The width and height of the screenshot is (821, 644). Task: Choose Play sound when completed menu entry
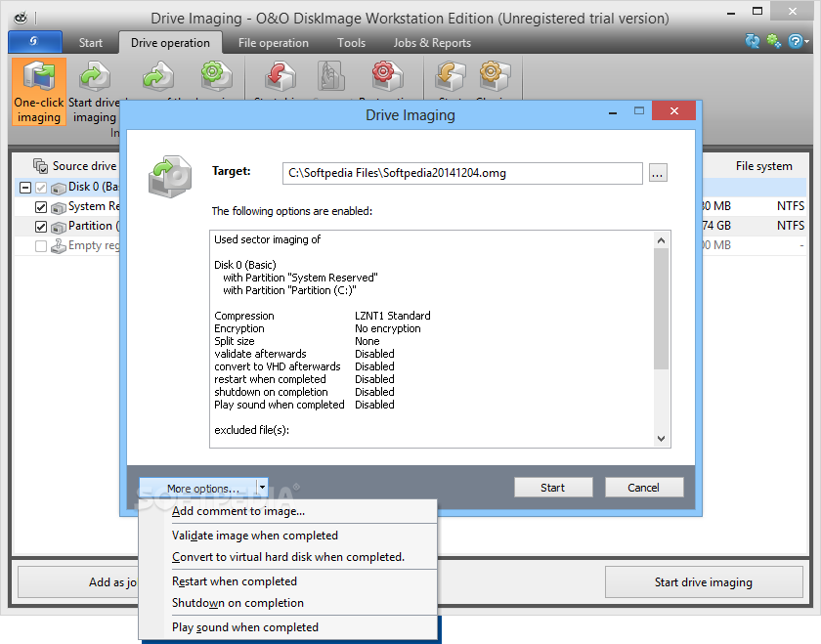coord(288,627)
